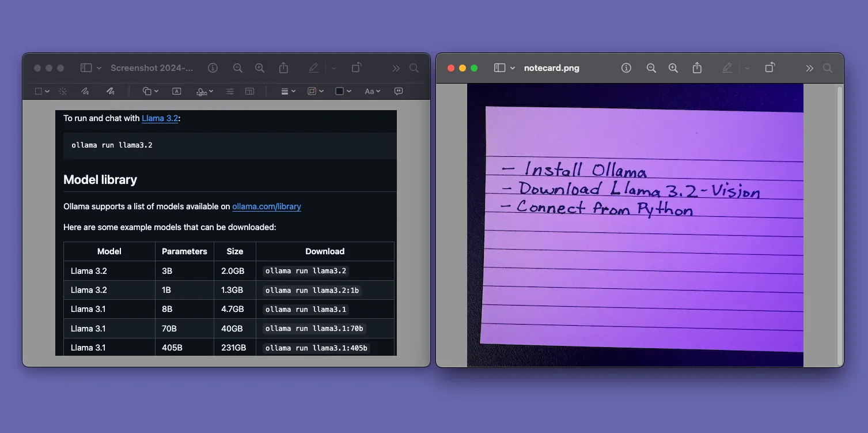Open the Text Style Aa dropdown
This screenshot has width=868, height=433.
tap(373, 91)
